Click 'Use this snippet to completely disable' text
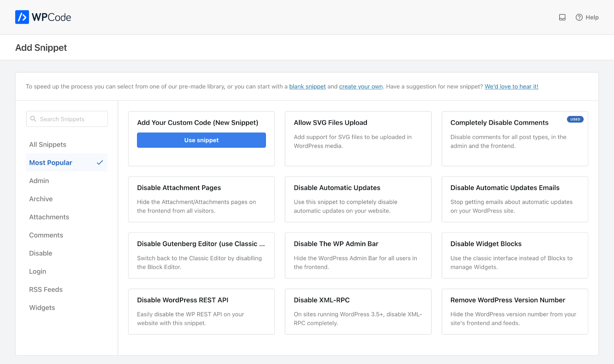 click(x=346, y=206)
